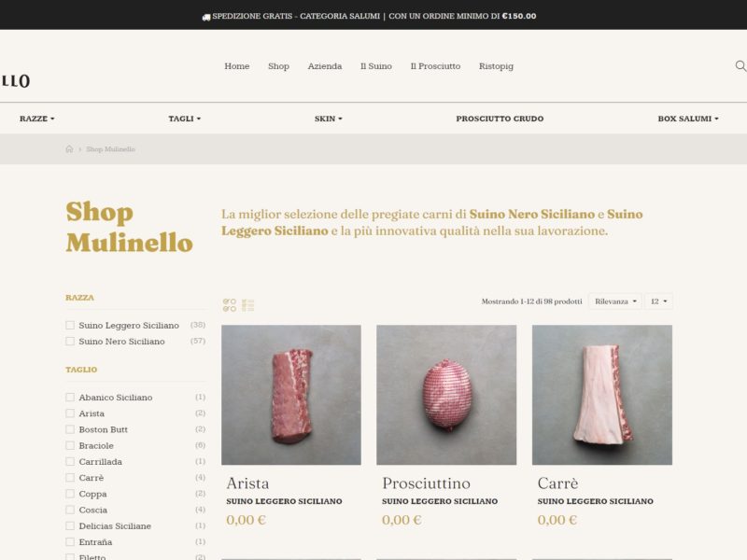Image resolution: width=747 pixels, height=560 pixels.
Task: Open the search magnifier icon
Action: click(740, 65)
